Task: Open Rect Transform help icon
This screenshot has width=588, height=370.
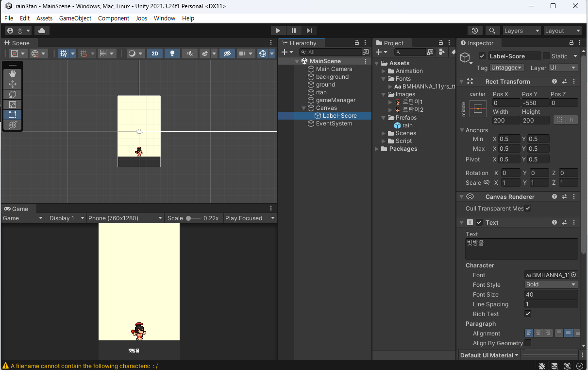Action: point(554,82)
